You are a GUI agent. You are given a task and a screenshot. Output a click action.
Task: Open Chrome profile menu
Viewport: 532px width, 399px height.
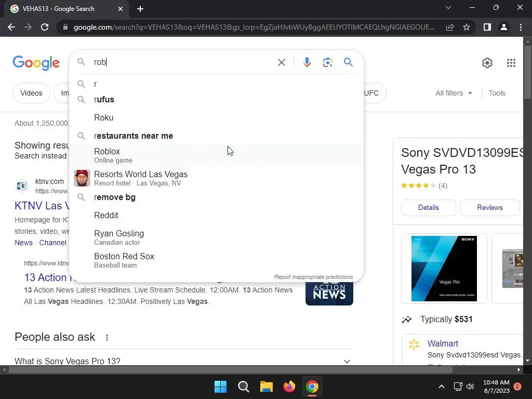point(504,27)
